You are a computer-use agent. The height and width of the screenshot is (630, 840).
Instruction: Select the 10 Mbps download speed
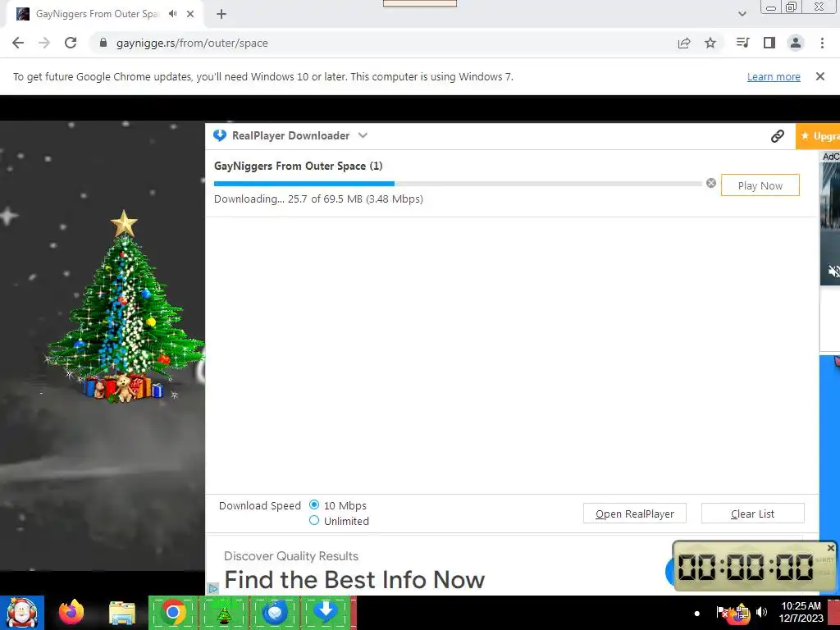(314, 504)
